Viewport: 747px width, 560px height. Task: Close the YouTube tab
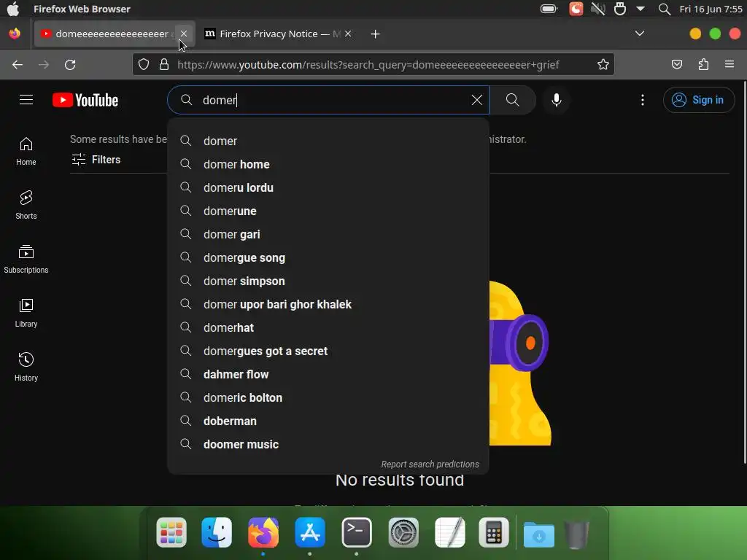coord(183,34)
